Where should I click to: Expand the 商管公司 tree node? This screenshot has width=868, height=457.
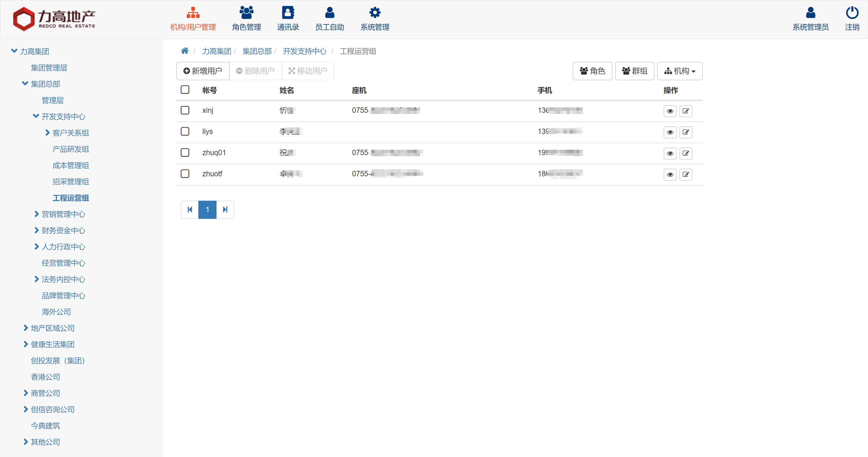point(26,393)
